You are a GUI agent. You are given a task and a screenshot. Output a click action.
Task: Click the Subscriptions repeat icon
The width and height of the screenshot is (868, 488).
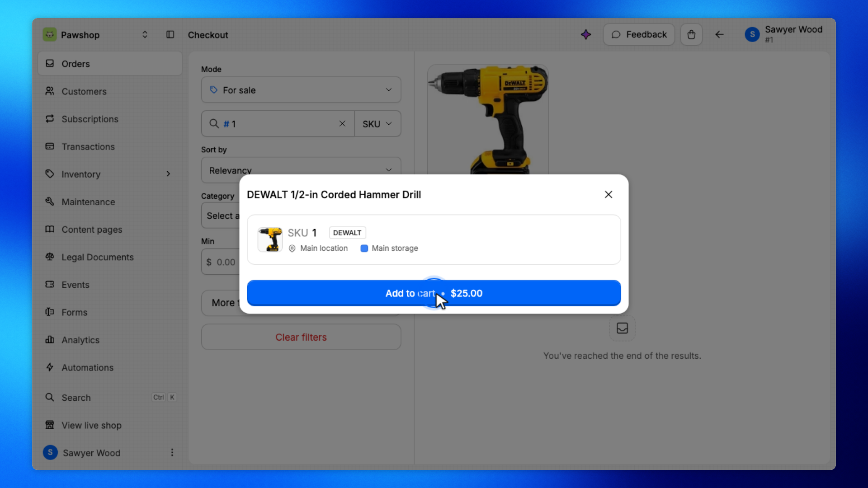[50, 118]
